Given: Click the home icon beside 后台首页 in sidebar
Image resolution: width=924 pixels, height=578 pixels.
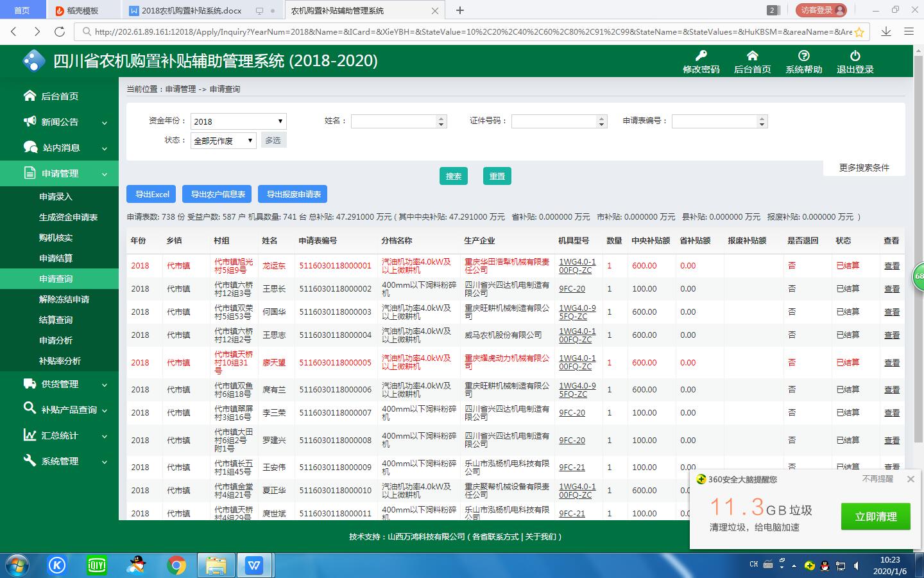Looking at the screenshot, I should click(30, 96).
